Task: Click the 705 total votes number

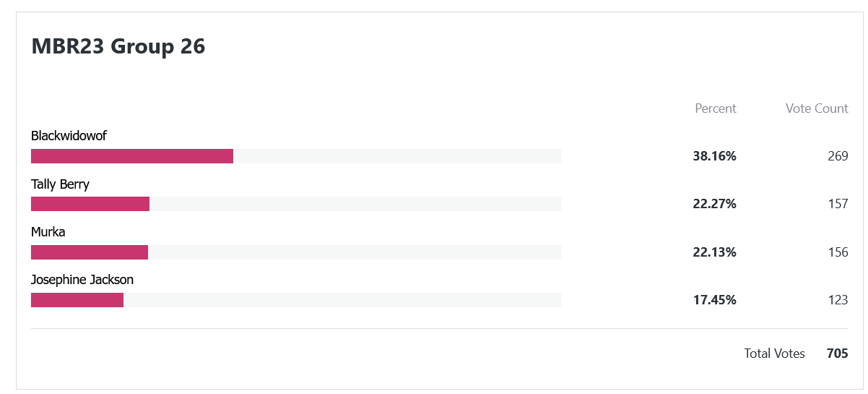Action: tap(838, 354)
